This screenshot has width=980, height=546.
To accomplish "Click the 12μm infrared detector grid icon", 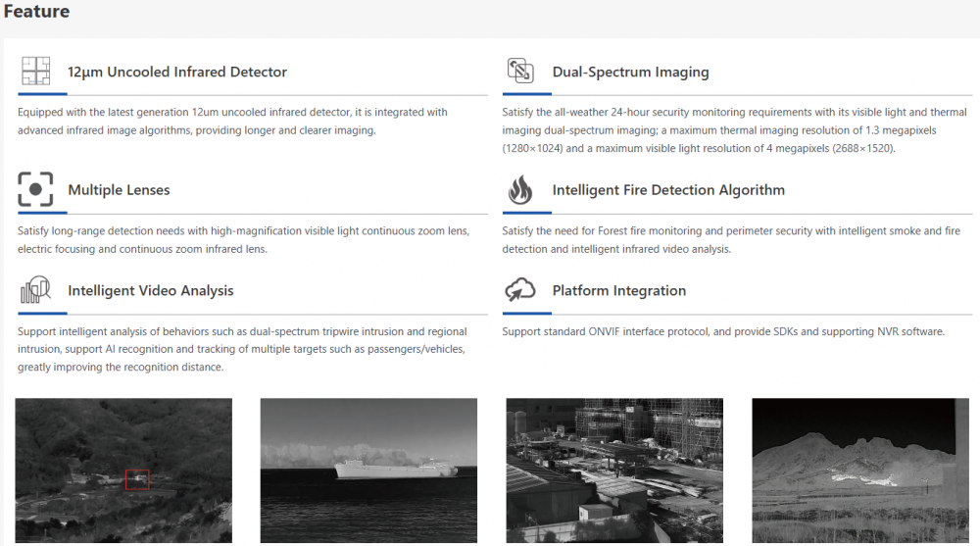I will pyautogui.click(x=35, y=72).
